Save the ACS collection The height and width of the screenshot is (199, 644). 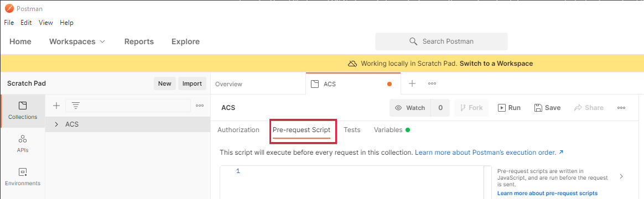tap(548, 107)
